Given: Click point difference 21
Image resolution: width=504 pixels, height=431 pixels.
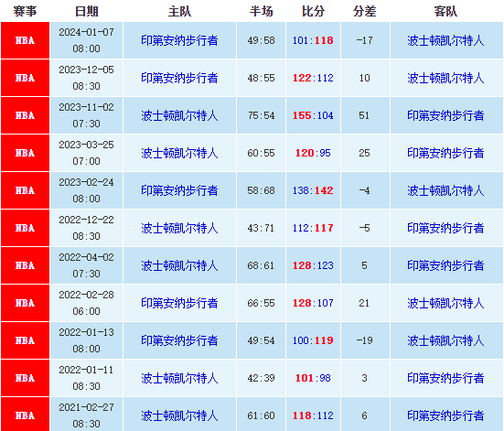Looking at the screenshot, I should pos(364,303).
